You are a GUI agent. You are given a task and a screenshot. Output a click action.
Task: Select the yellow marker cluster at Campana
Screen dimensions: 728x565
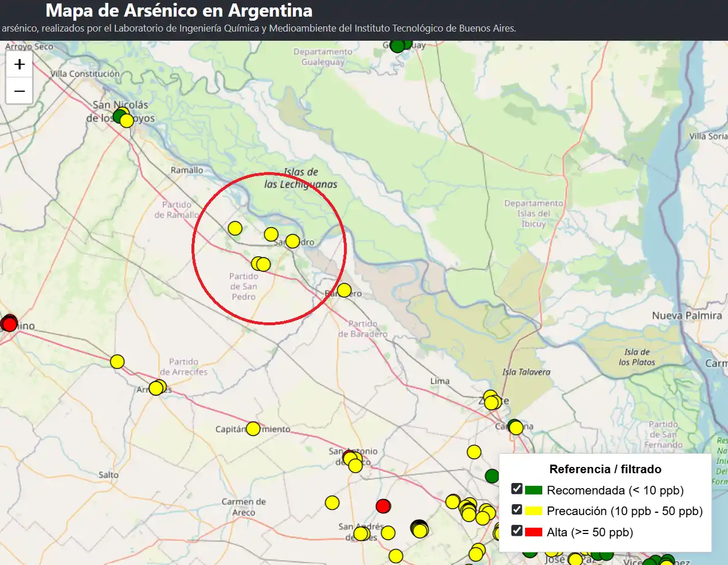(x=515, y=427)
